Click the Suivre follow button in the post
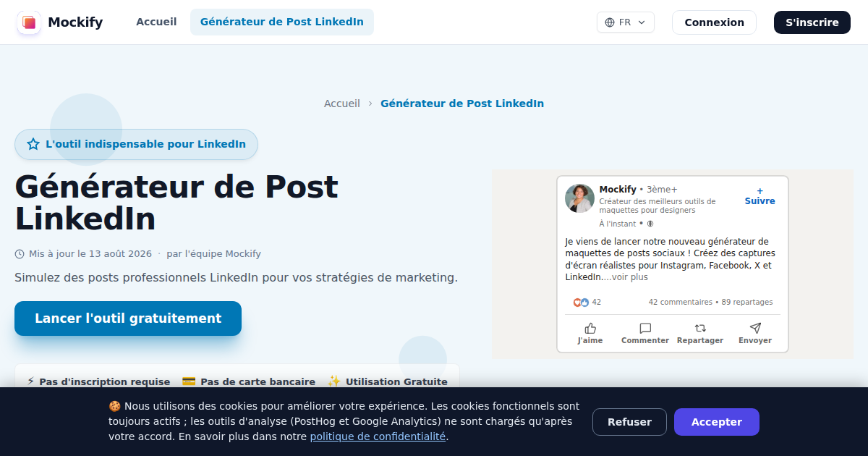Screen dimensions: 868x456 pyautogui.click(x=760, y=196)
